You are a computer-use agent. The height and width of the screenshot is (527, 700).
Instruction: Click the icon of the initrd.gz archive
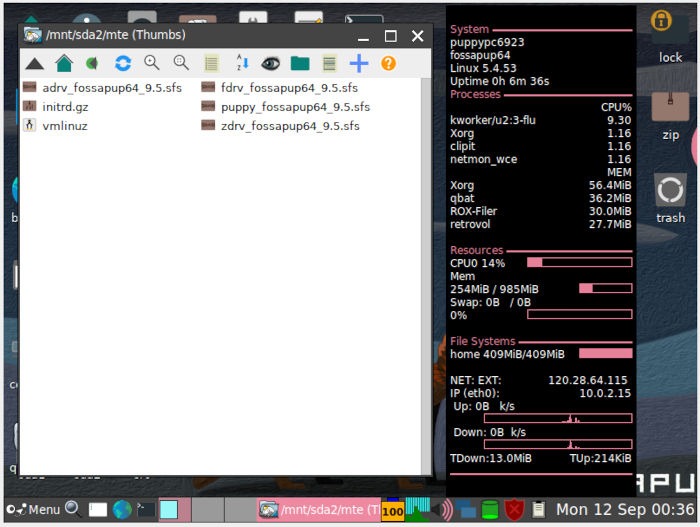pos(29,106)
